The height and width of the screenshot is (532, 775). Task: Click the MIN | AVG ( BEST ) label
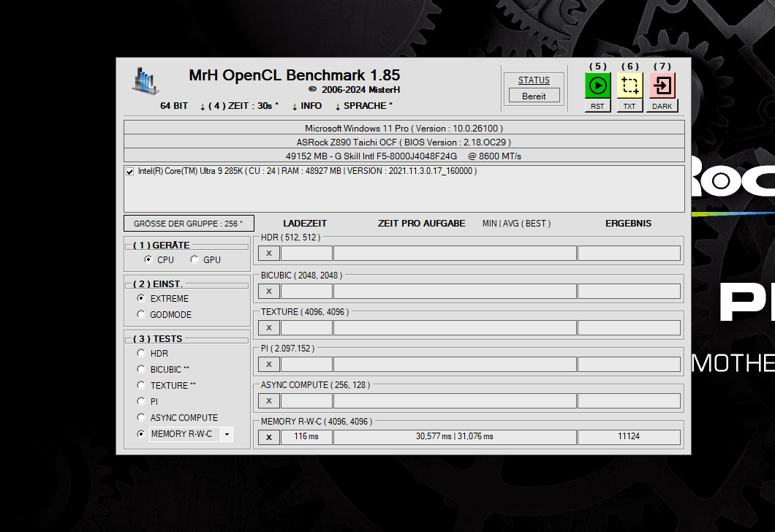pyautogui.click(x=516, y=224)
